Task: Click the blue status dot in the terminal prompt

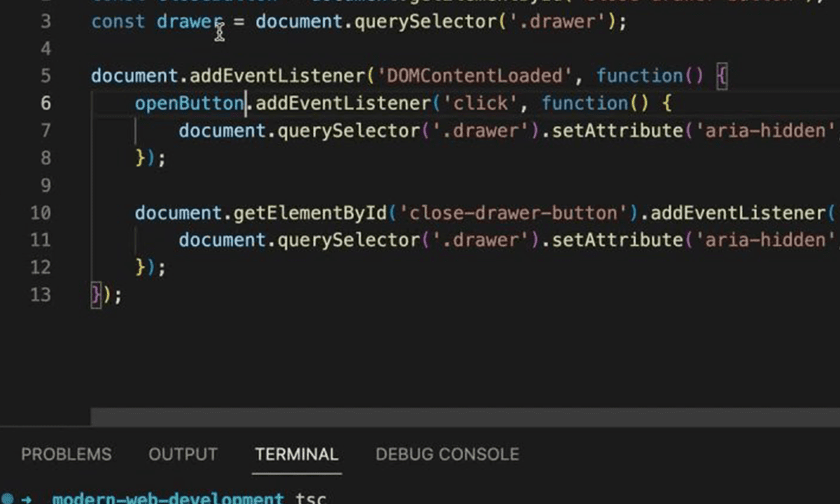Action: [7, 497]
